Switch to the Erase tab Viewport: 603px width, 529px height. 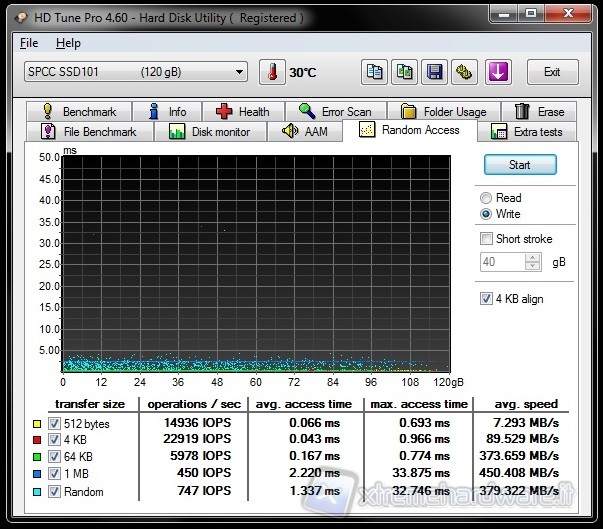539,112
